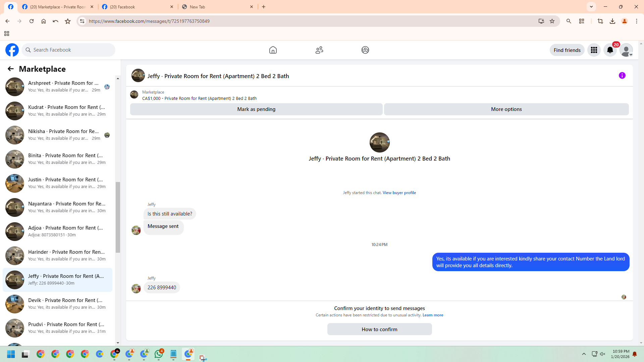This screenshot has height=362, width=644.
Task: Click the Find friends button
Action: [567, 50]
